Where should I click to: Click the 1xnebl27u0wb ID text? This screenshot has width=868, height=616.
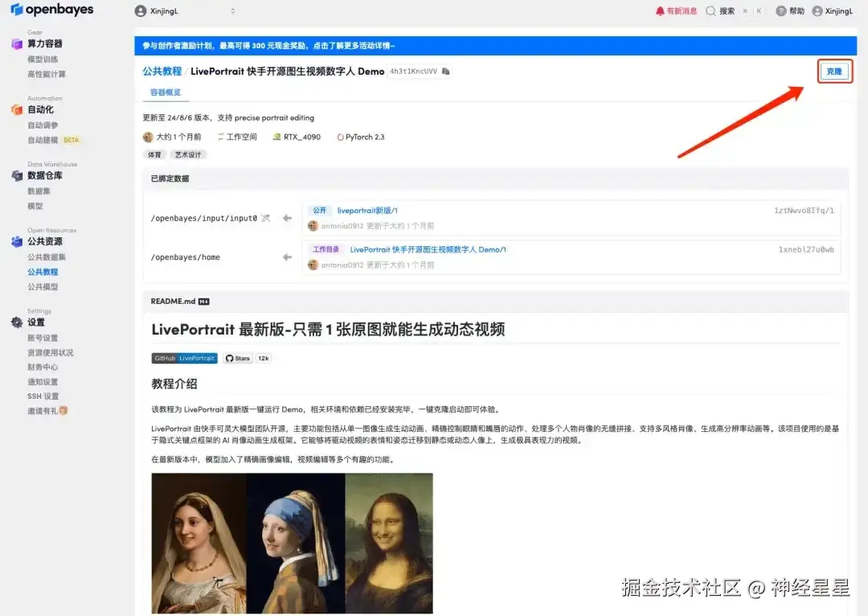tap(806, 250)
